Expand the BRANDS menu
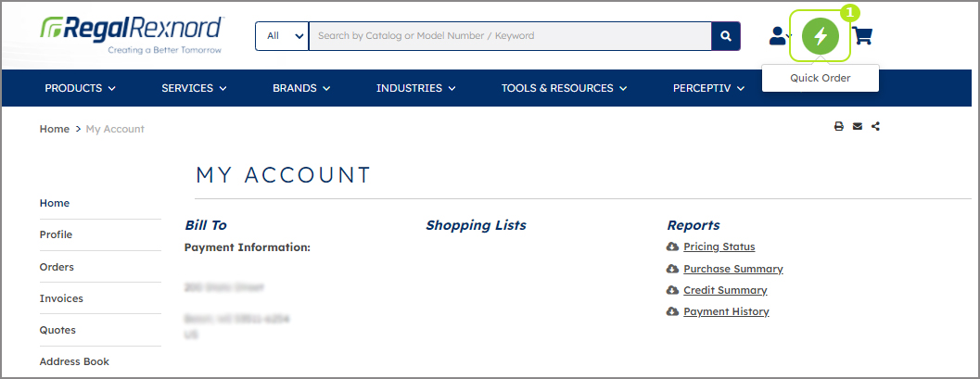This screenshot has height=379, width=980. tap(301, 88)
